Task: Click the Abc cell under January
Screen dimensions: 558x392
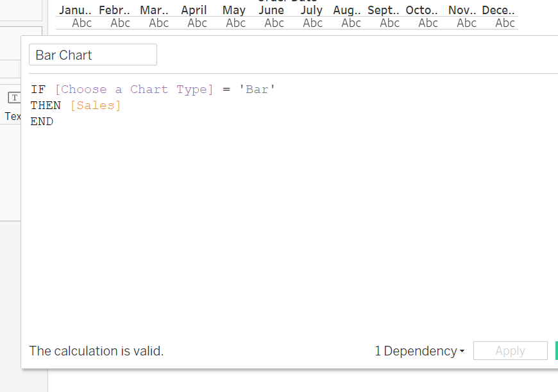Action: [82, 23]
